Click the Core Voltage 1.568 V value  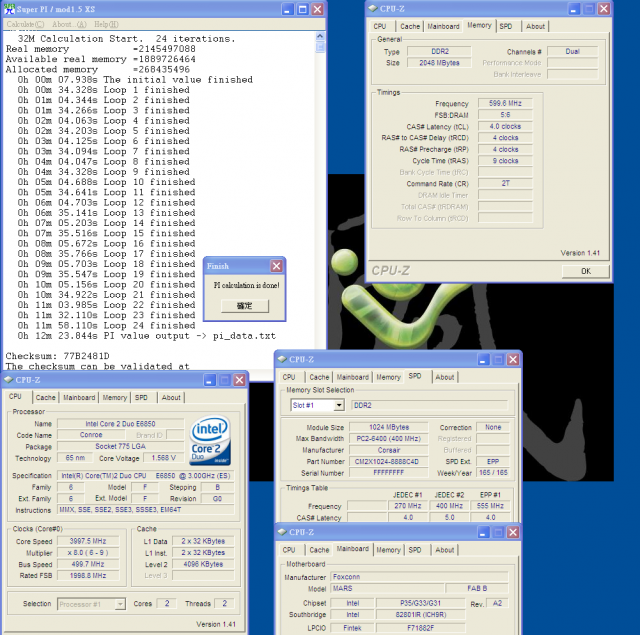pyautogui.click(x=164, y=458)
